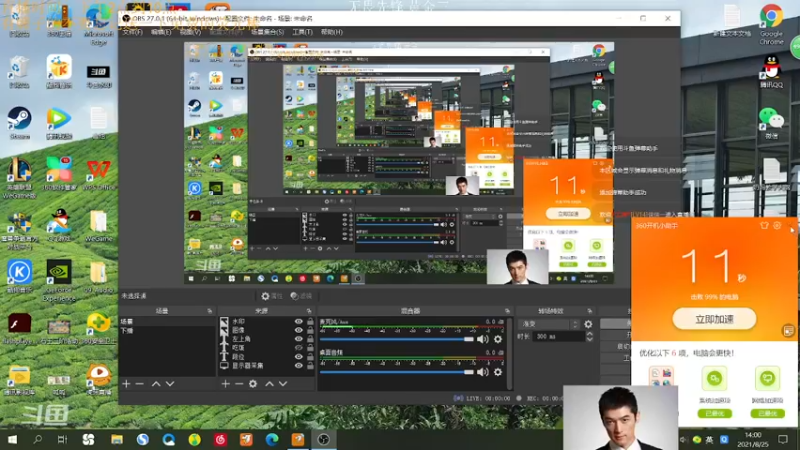Open the 渐变 transition type dropdown
The height and width of the screenshot is (450, 800).
point(549,324)
